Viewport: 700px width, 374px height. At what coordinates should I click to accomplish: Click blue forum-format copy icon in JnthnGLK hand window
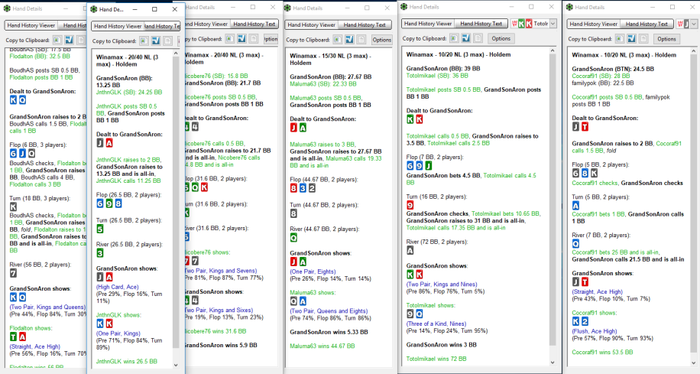(156, 41)
